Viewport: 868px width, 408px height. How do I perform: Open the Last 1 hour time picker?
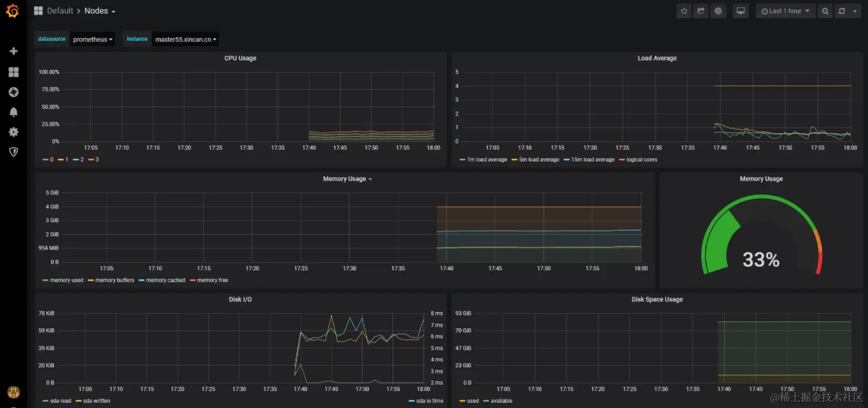785,11
